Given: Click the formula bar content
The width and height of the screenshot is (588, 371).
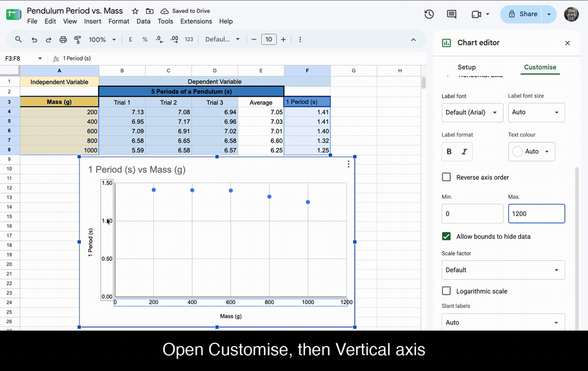Looking at the screenshot, I should [x=77, y=58].
